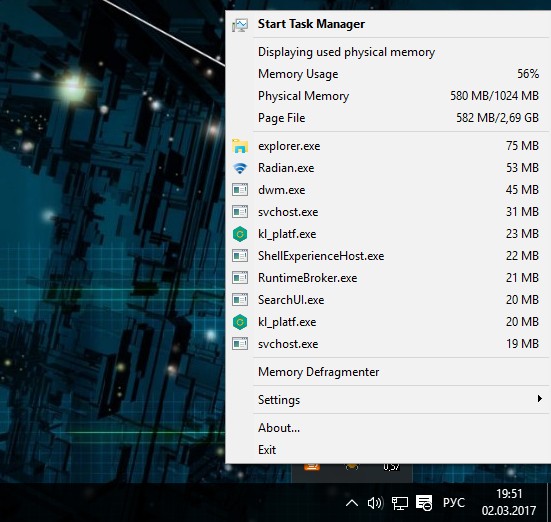Select the Radian.exe process entry
Viewport: 551px width, 522px height.
coord(388,168)
